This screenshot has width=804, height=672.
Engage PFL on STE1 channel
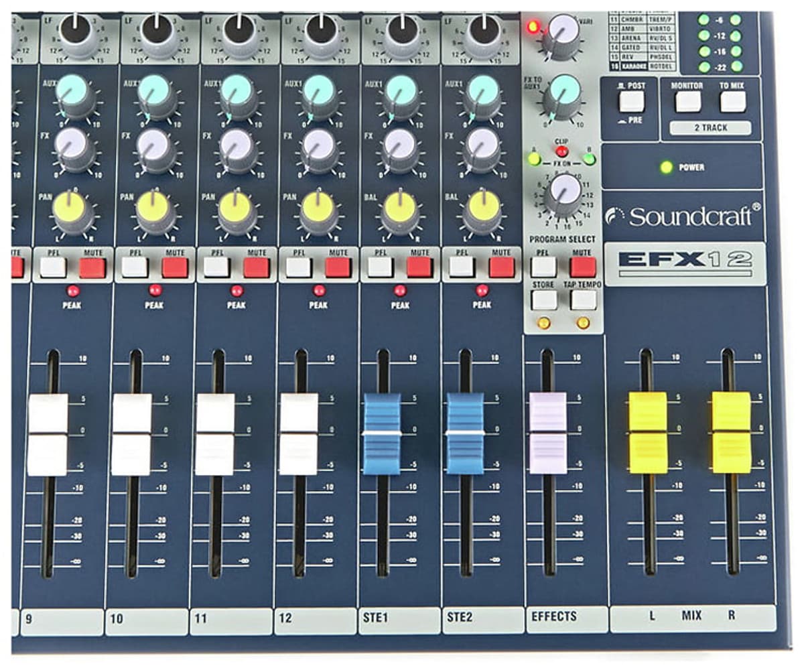tap(380, 267)
